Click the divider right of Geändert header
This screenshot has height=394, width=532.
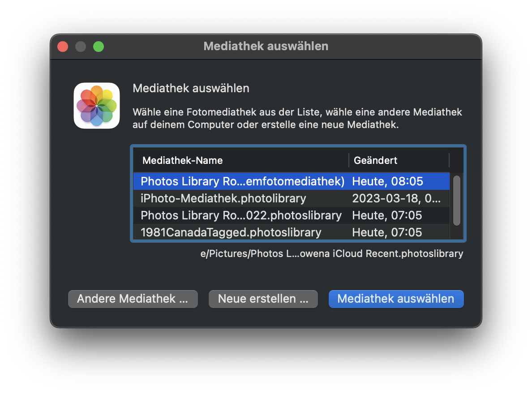[449, 160]
